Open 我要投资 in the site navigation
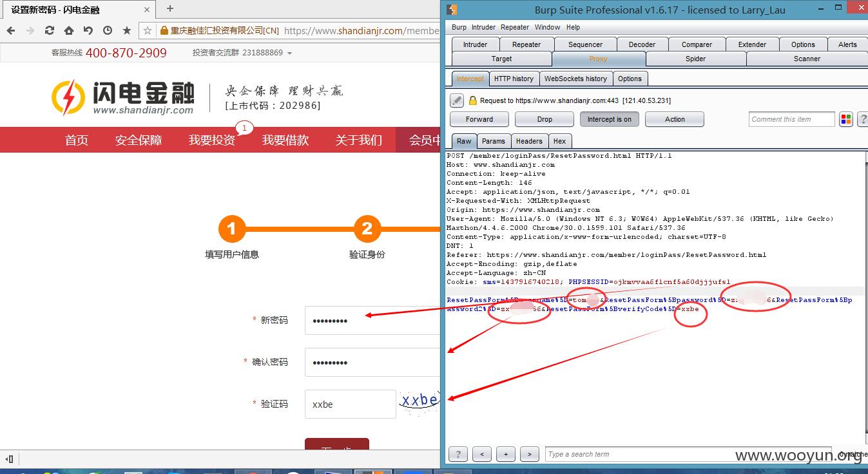Screen dimensions: 868x474 pyautogui.click(x=212, y=140)
